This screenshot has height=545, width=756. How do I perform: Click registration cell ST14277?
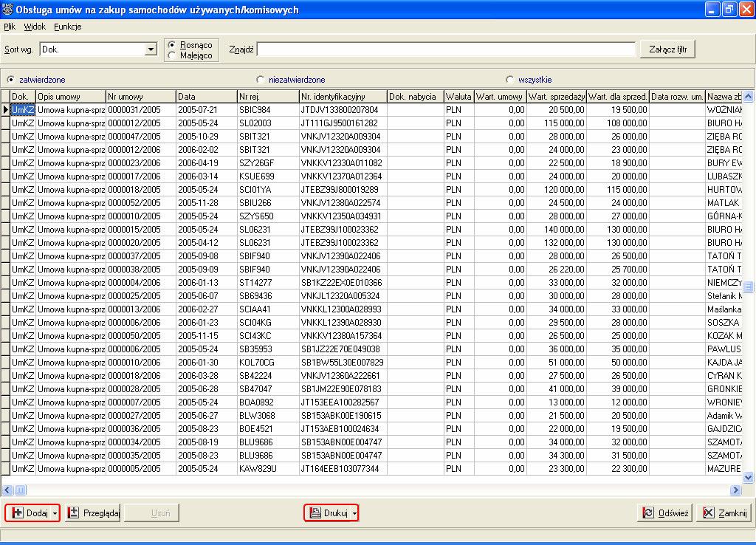click(x=269, y=283)
